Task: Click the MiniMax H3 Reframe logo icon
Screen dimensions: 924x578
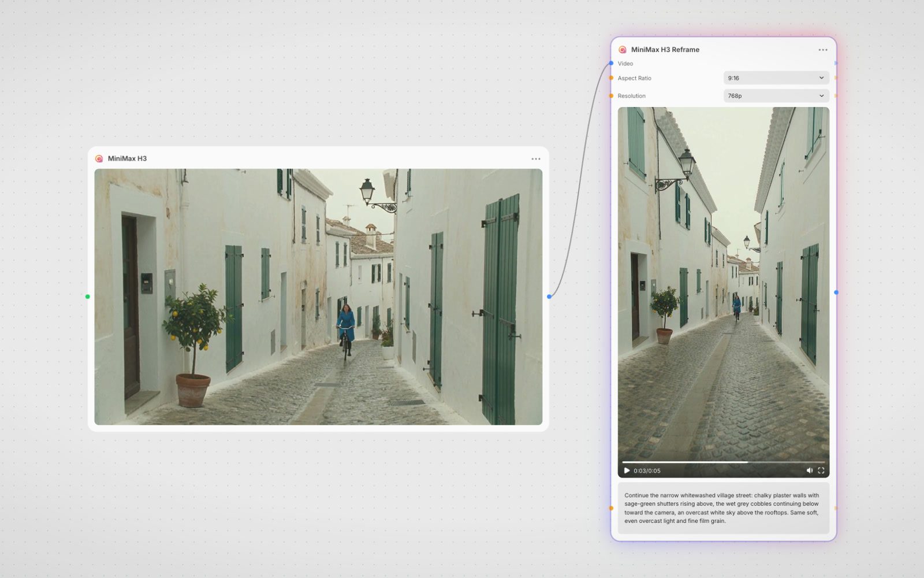Action: point(623,50)
